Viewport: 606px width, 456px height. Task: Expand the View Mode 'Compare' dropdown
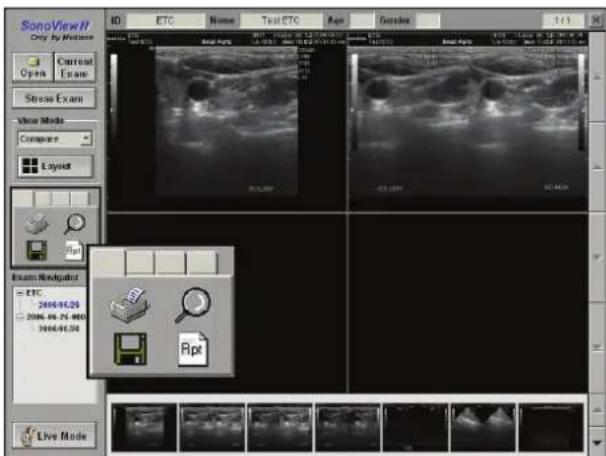86,138
